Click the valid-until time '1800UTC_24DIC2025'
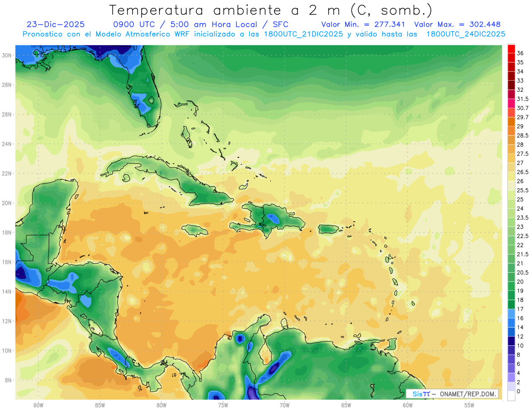 465,34
